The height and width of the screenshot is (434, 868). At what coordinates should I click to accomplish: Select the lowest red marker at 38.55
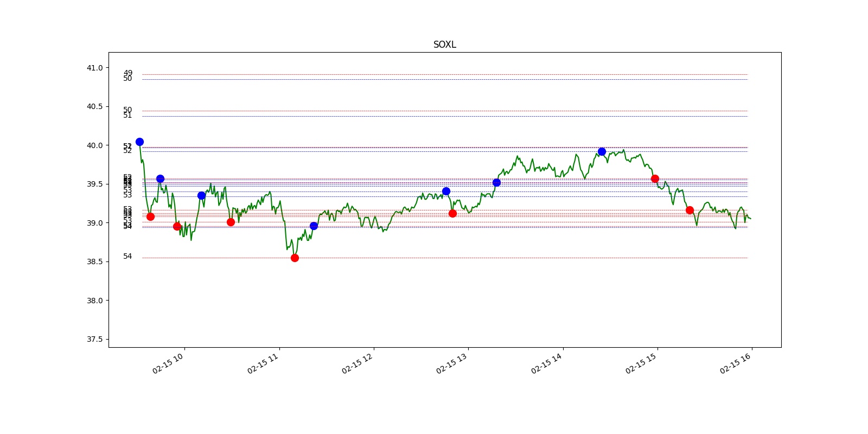point(295,258)
